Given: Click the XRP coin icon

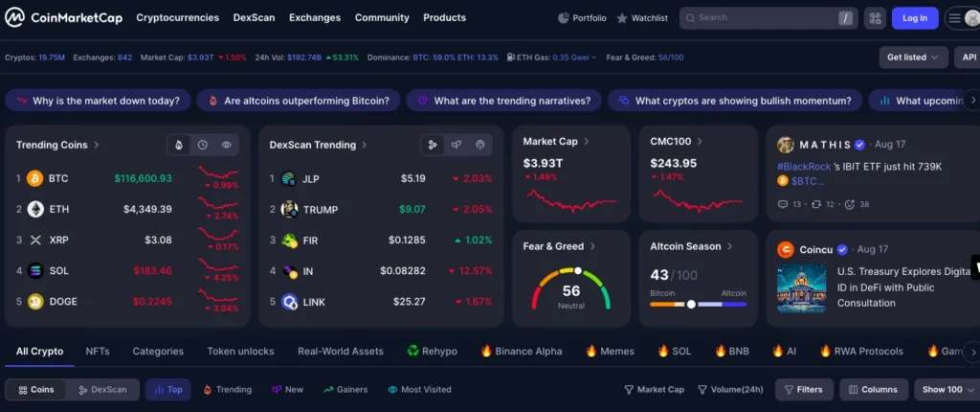Looking at the screenshot, I should (x=35, y=240).
